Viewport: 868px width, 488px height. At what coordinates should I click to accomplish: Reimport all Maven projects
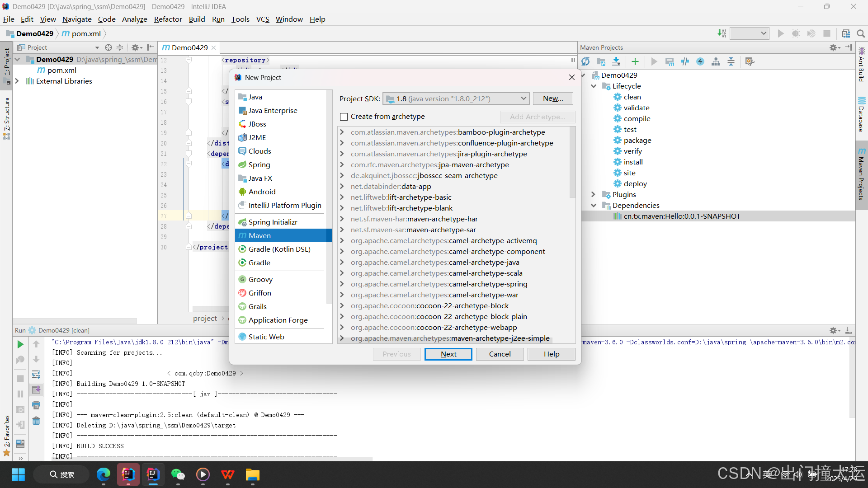(585, 61)
